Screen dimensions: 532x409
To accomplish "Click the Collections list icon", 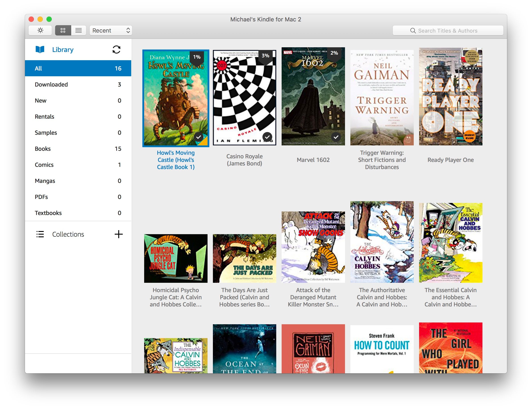I will [40, 234].
